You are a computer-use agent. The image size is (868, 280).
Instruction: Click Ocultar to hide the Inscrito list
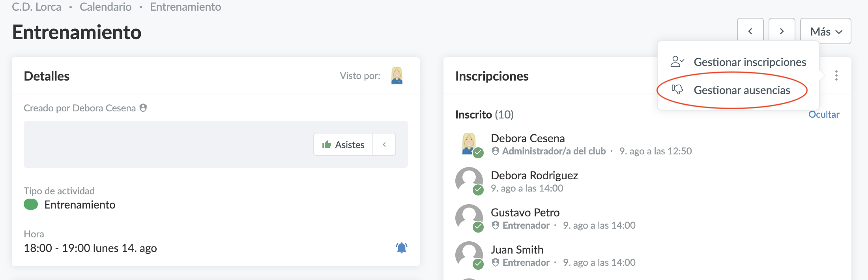tap(824, 115)
